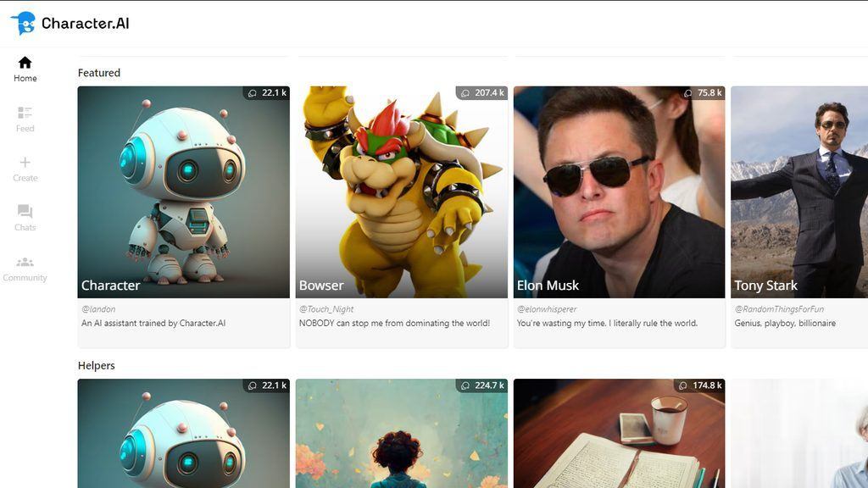
Task: Open the Tony Stark character card
Action: [x=799, y=217]
